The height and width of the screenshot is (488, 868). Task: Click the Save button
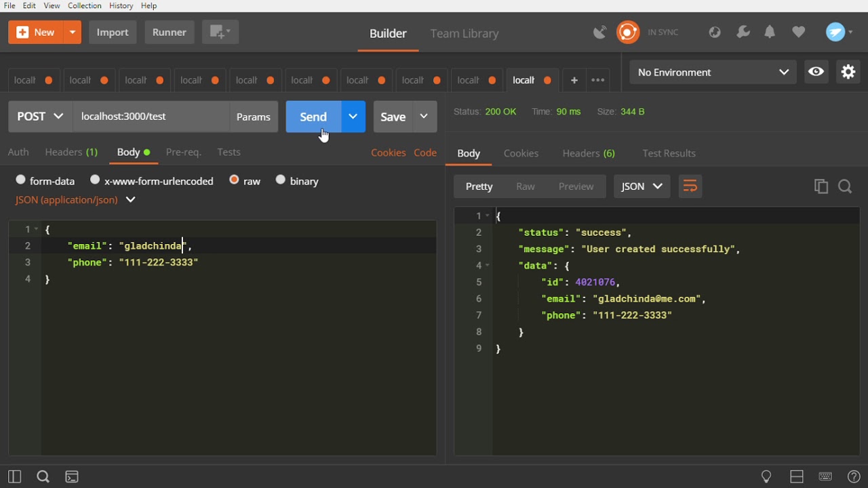pos(393,117)
